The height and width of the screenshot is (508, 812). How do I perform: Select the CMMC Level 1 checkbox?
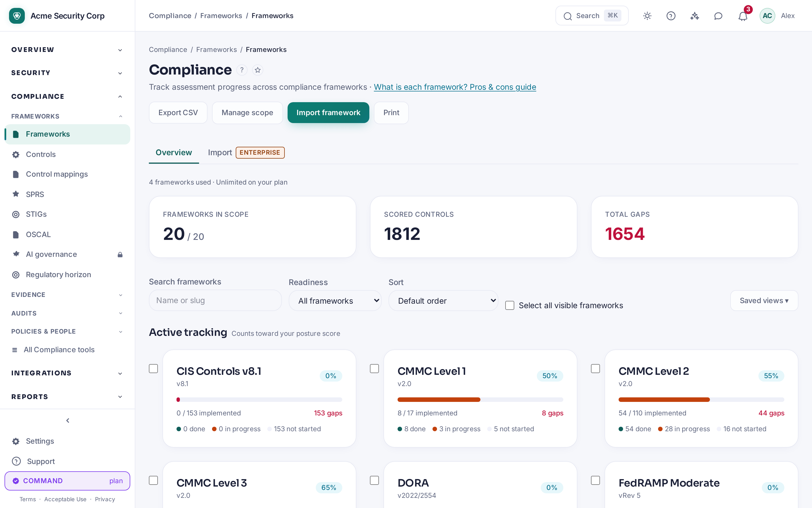pyautogui.click(x=374, y=369)
